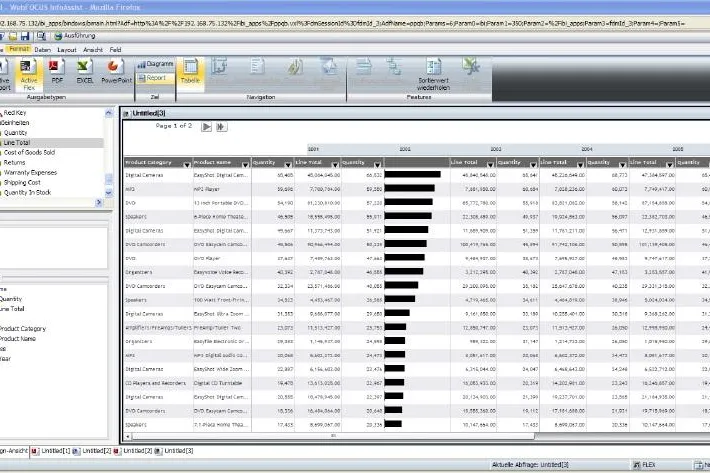Select the Active Flex output type
The width and height of the screenshot is (710, 473).
[29, 75]
